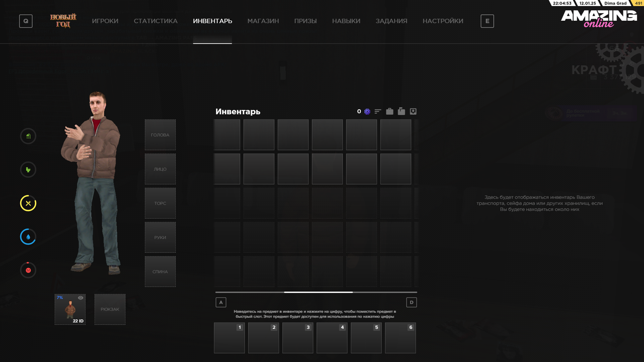
Task: Go to next inventory page with D
Action: [x=412, y=302]
